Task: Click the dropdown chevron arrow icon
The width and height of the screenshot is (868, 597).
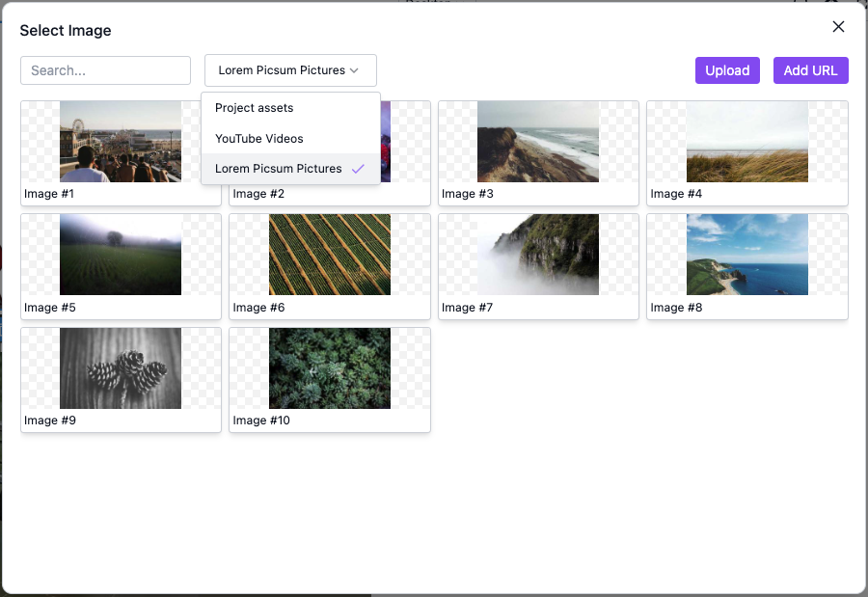Action: (354, 70)
